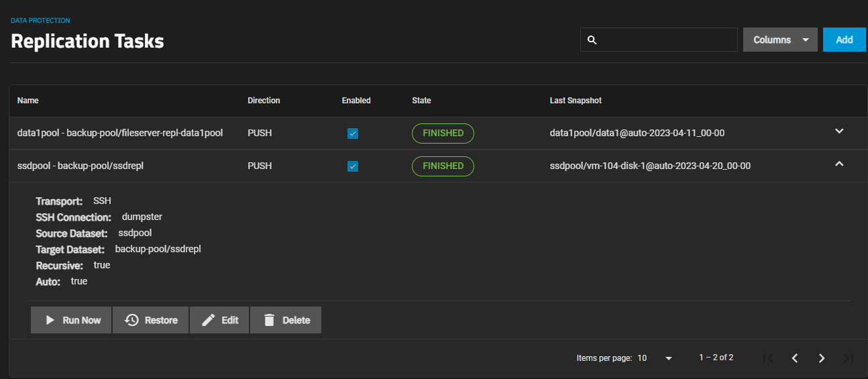The height and width of the screenshot is (379, 868).
Task: Go to the first page of results
Action: pyautogui.click(x=768, y=358)
